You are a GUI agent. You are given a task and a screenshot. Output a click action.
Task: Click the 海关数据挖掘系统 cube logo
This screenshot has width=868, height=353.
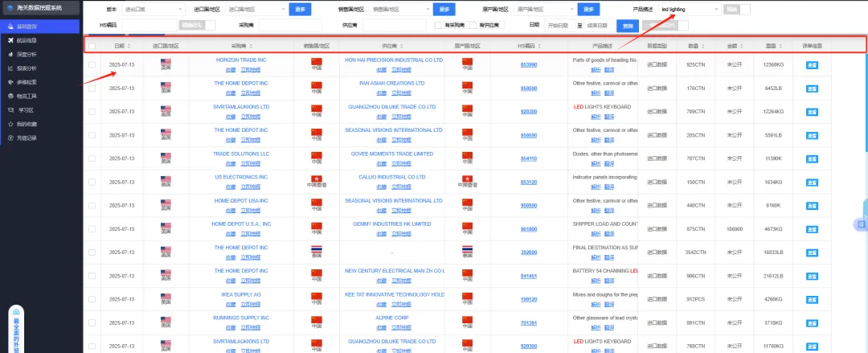point(10,7)
